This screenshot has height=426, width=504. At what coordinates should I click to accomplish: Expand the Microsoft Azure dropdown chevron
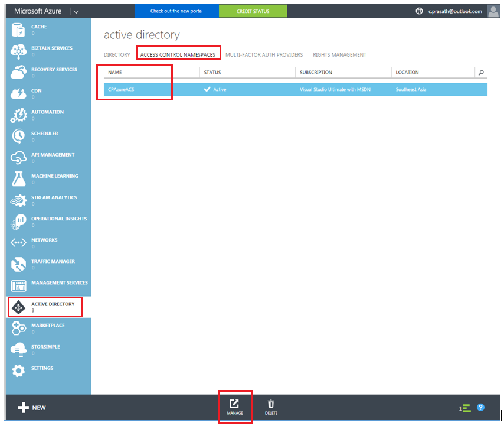coord(76,12)
